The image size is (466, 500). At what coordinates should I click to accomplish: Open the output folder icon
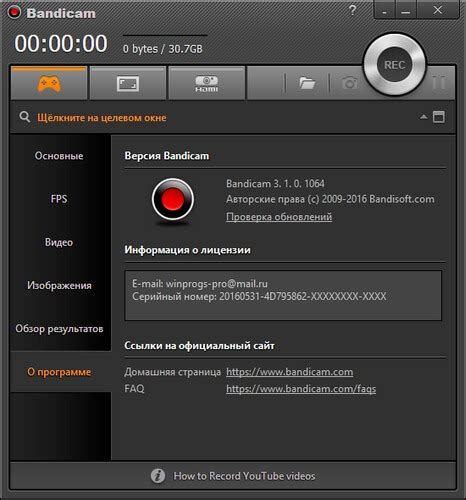click(x=307, y=83)
